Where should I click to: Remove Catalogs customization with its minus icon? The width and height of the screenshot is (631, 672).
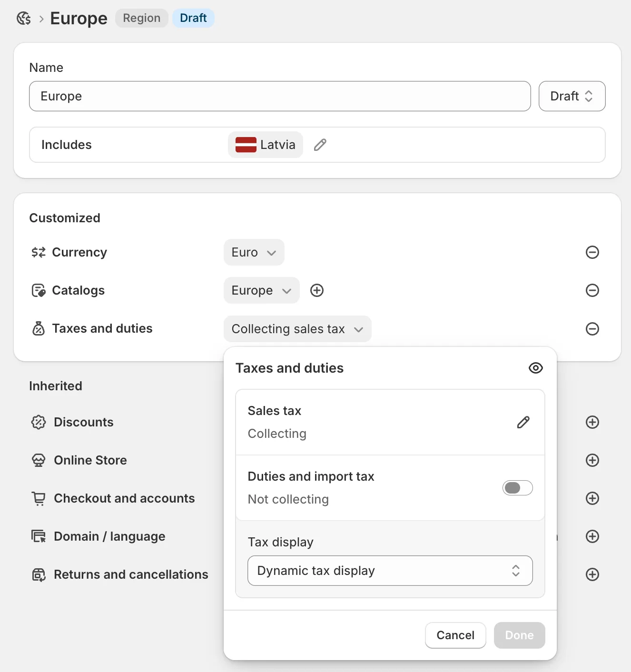click(592, 290)
